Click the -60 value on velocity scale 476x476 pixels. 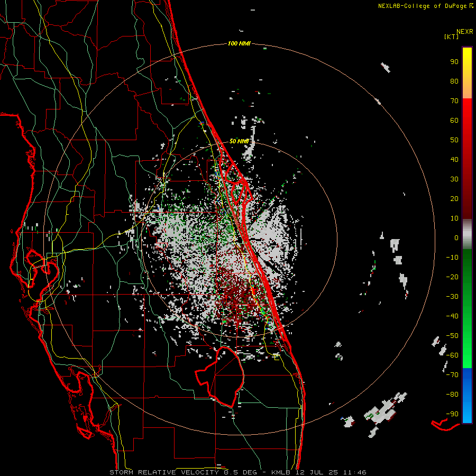point(452,355)
